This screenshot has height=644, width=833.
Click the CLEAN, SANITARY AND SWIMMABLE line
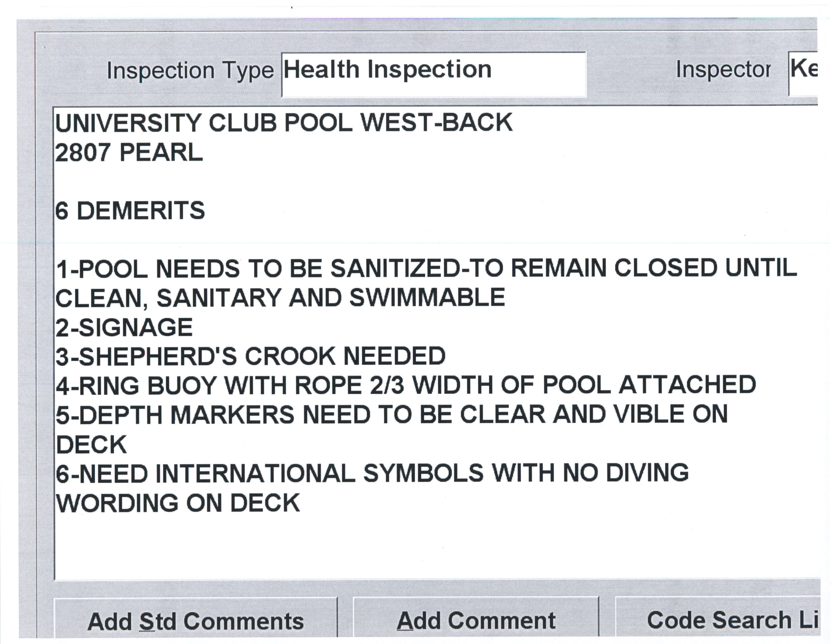[x=280, y=298]
